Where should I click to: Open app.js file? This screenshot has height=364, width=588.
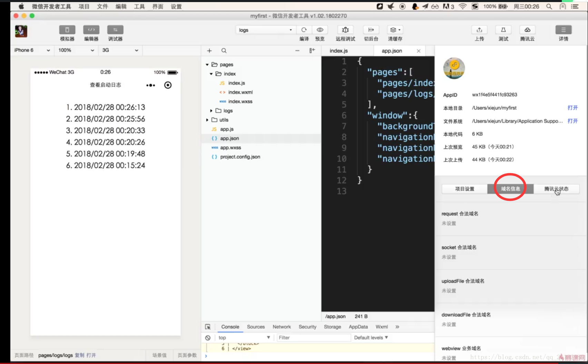point(227,129)
